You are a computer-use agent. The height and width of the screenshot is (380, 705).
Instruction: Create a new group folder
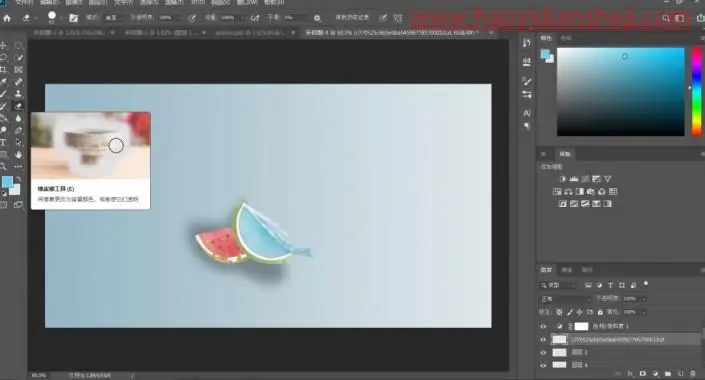(668, 374)
